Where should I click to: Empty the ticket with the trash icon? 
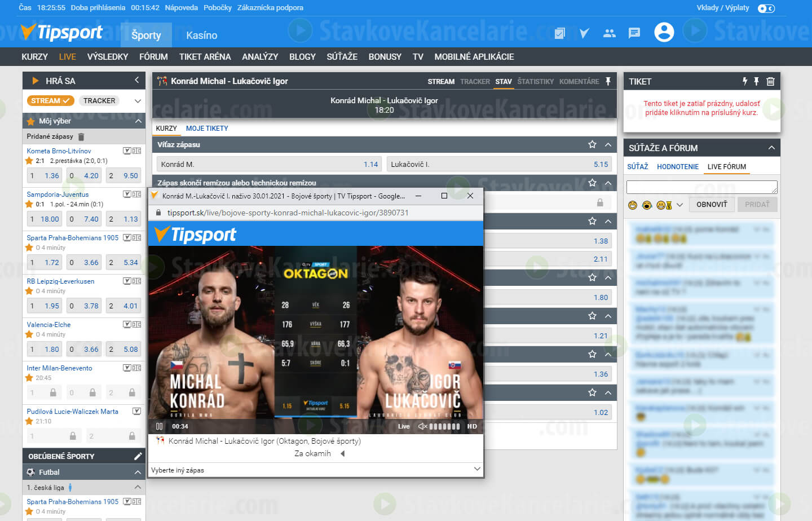click(x=770, y=81)
